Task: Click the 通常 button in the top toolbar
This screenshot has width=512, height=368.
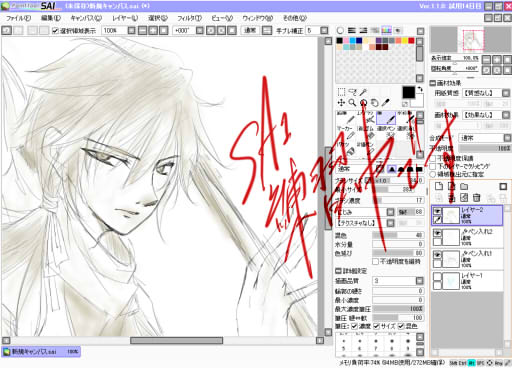Action: pos(250,31)
